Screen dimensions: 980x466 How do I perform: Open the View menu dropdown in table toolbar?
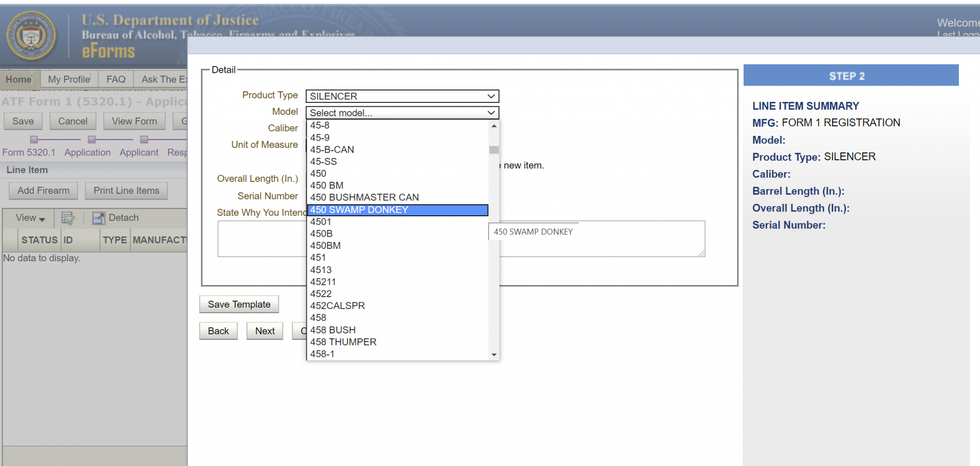click(30, 218)
